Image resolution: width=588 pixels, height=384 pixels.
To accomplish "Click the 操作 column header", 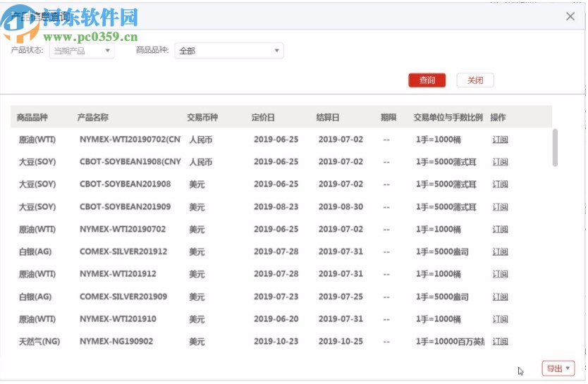I will point(498,118).
